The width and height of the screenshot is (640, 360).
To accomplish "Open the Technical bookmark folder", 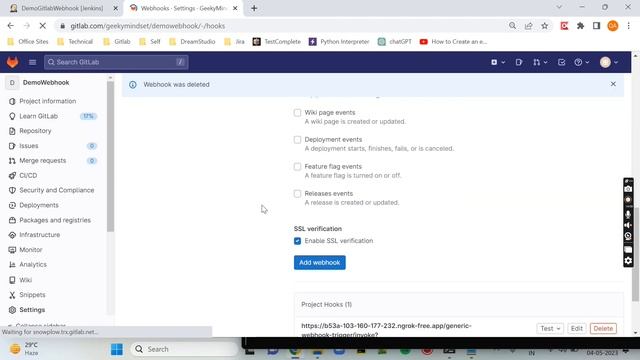I will coord(76,42).
